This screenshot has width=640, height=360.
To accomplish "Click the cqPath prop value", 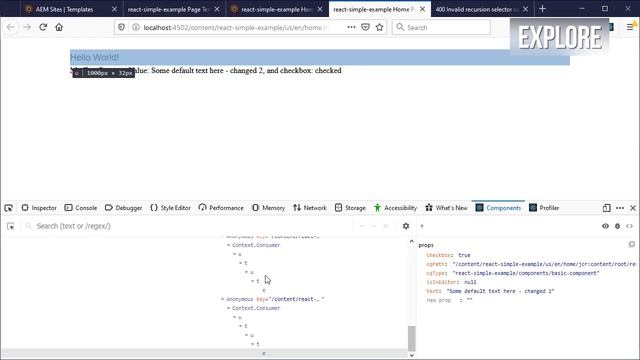I will (544, 264).
